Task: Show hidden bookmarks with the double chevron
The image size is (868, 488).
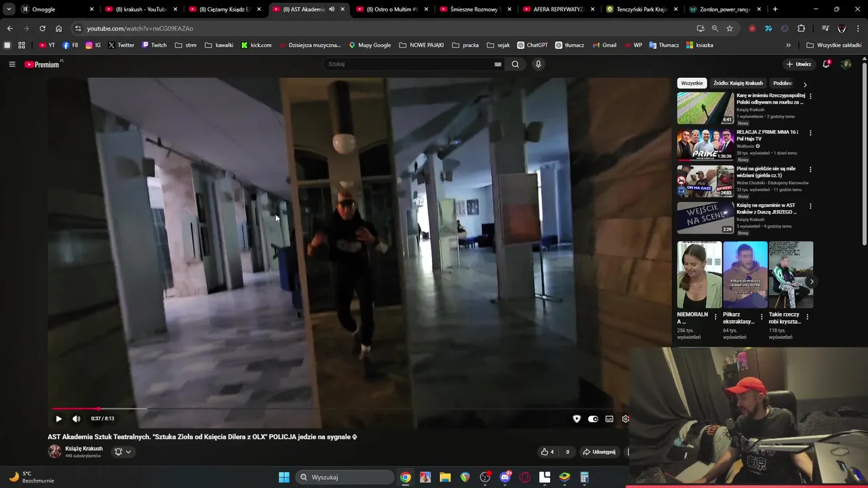Action: (788, 45)
